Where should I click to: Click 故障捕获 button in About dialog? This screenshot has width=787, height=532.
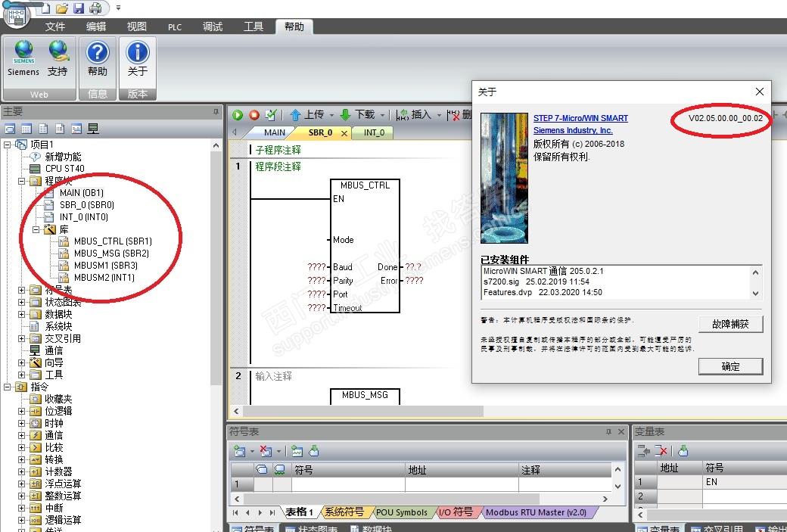[730, 324]
